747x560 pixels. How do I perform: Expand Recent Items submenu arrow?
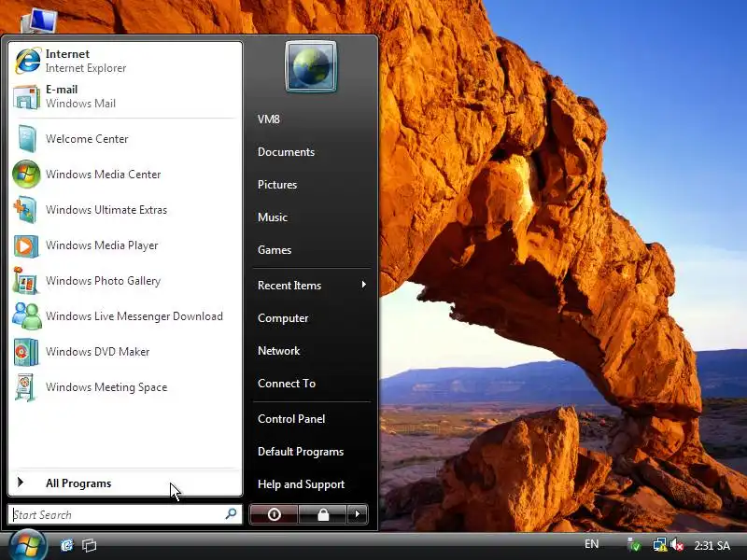[x=364, y=285]
